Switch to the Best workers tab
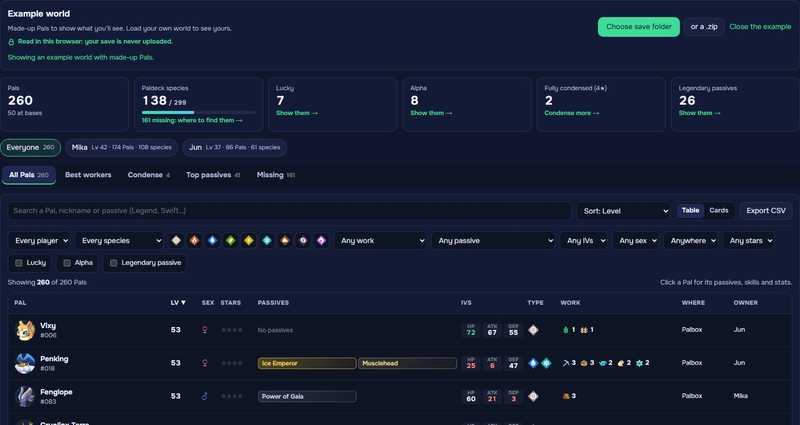 88,175
